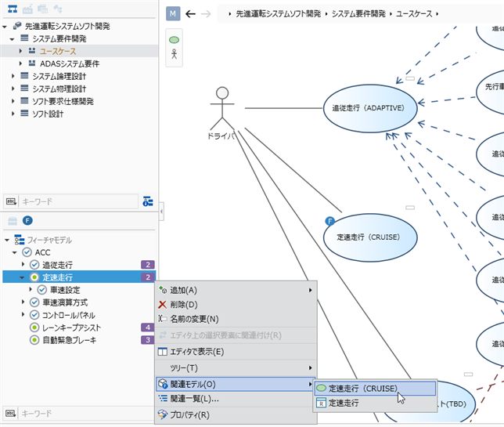504x427 pixels.
Task: Toggle the 追従走行 feature check circle
Action: [x=34, y=266]
